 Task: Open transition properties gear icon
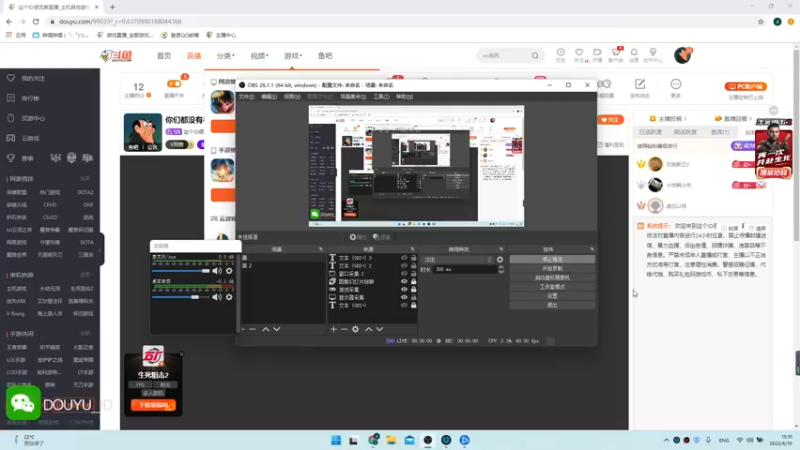(500, 260)
